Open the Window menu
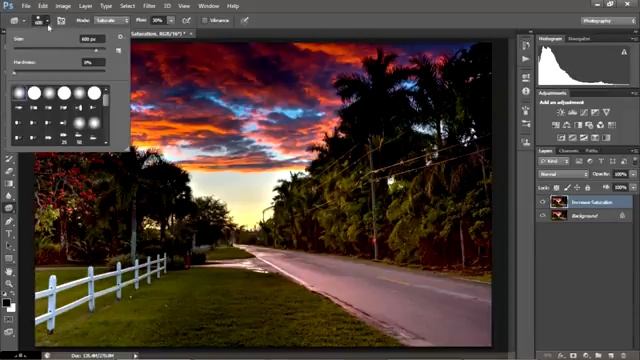 tap(209, 6)
